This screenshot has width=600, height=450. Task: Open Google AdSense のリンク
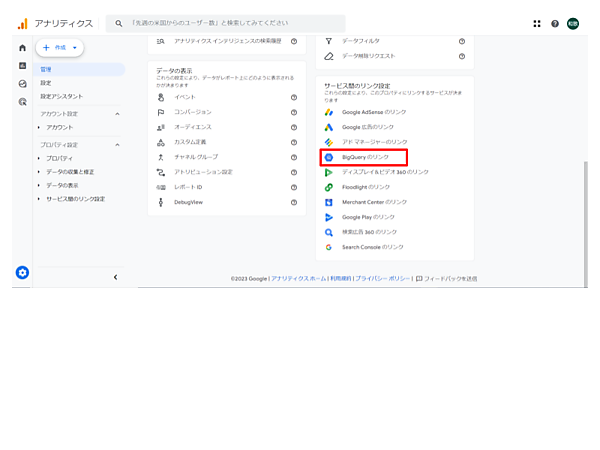[x=374, y=112]
